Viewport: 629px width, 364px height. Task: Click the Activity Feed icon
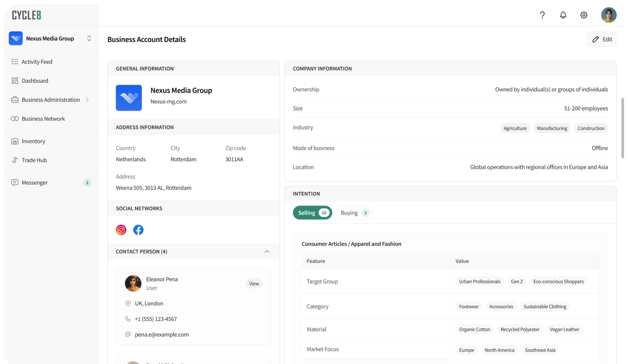(x=15, y=61)
